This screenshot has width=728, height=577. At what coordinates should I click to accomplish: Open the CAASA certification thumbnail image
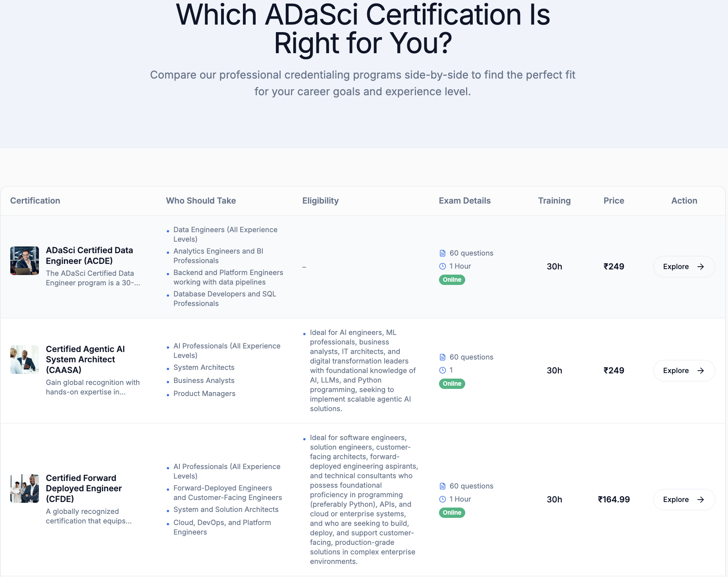[x=25, y=360]
